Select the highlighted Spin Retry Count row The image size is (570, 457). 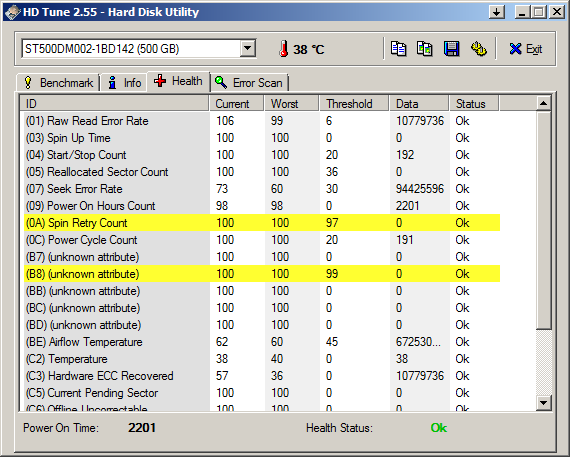point(262,223)
